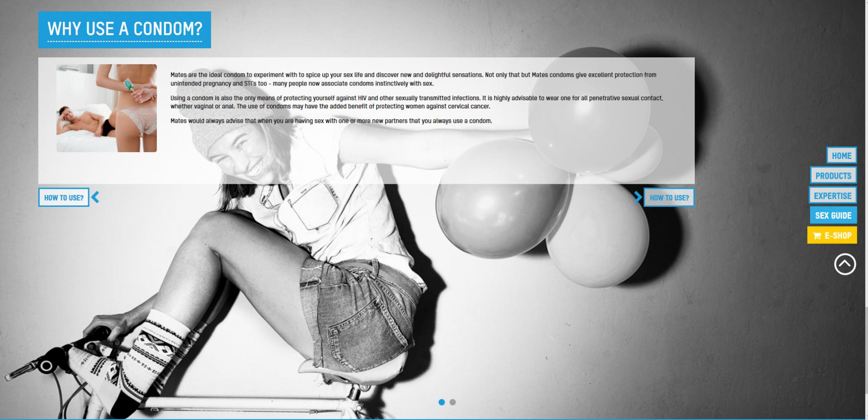Switch to the second grey slide dot
The height and width of the screenshot is (420, 868).
point(453,402)
